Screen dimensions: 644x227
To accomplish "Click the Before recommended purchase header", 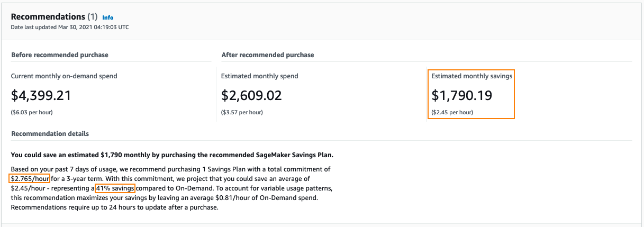I will 60,55.
